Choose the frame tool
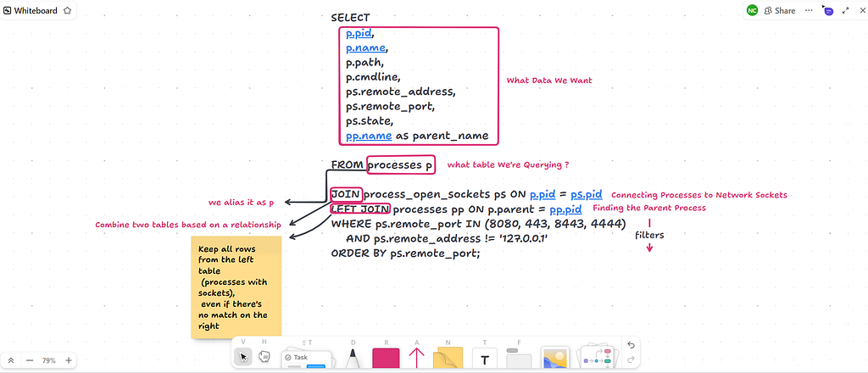The image size is (868, 373). (x=519, y=359)
